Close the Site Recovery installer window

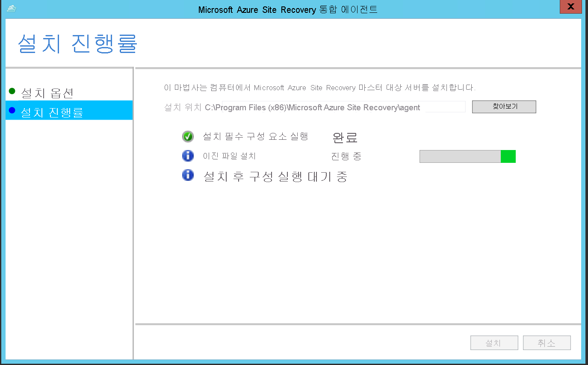570,7
